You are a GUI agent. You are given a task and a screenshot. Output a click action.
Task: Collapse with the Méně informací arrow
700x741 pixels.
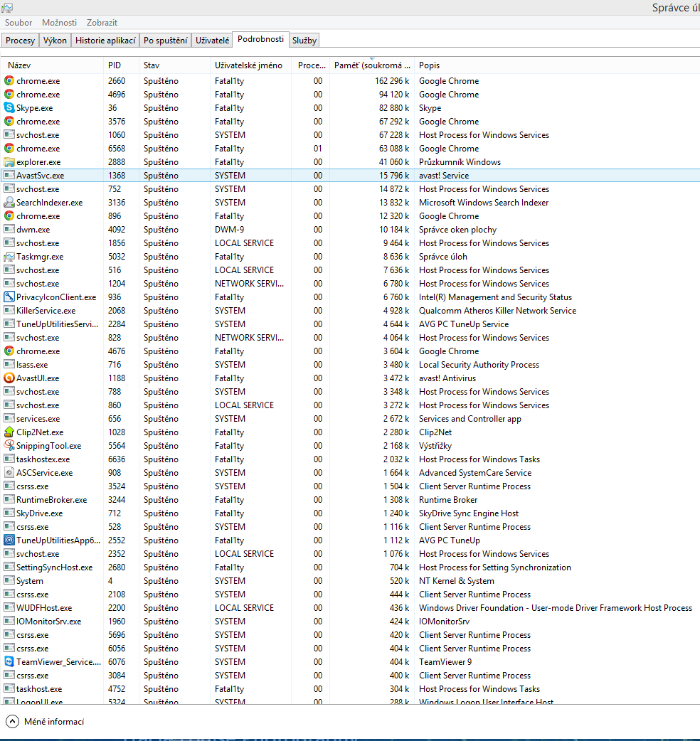click(x=12, y=722)
